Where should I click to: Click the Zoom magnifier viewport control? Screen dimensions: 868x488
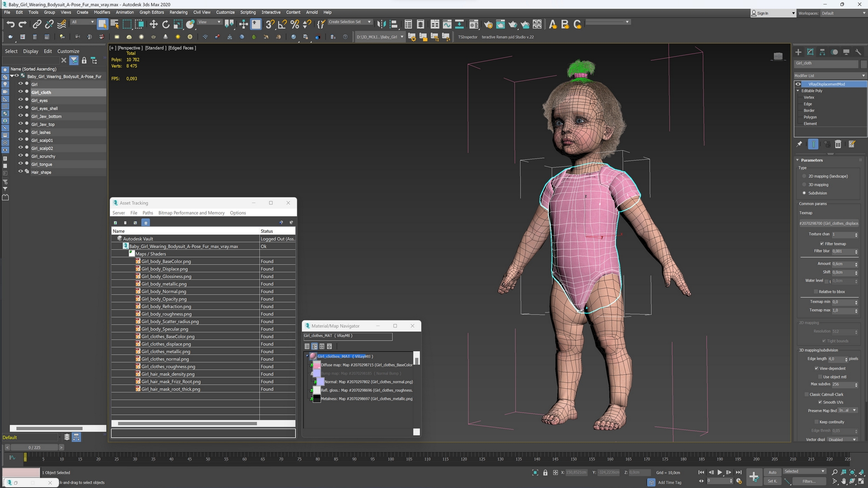[835, 472]
